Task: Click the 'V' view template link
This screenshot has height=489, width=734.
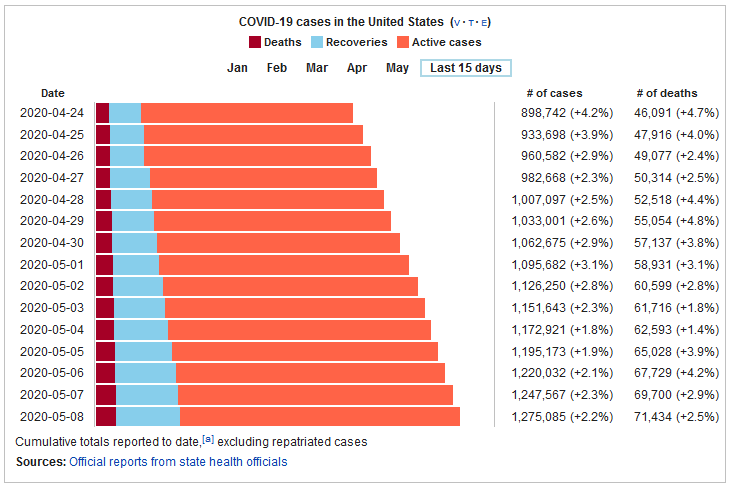Action: (x=458, y=22)
